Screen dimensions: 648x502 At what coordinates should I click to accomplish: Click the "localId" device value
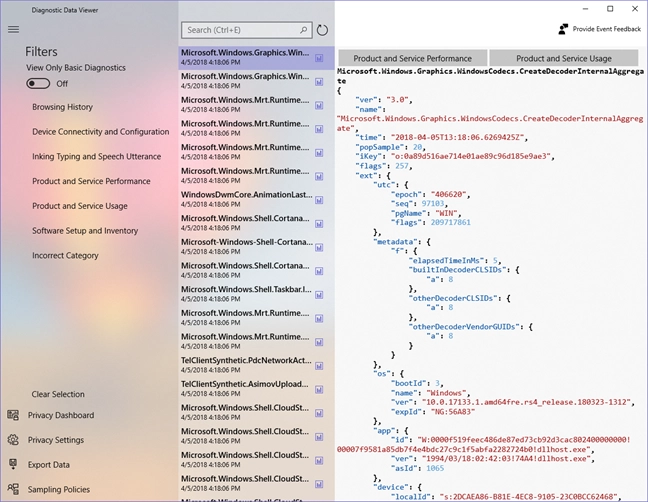coord(529,496)
